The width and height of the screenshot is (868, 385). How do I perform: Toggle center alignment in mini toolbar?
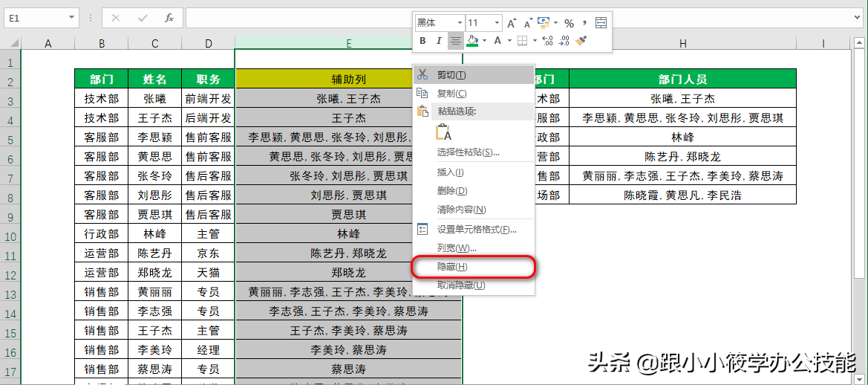tap(456, 40)
